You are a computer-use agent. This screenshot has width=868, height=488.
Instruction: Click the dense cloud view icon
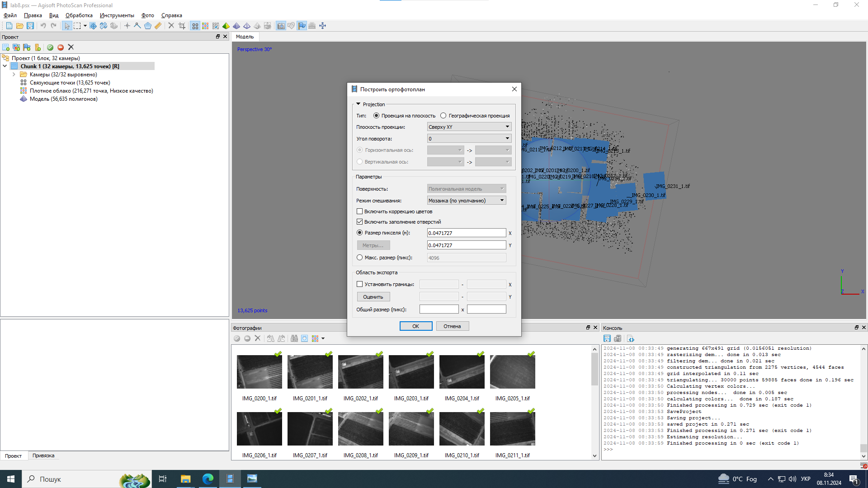pos(205,26)
